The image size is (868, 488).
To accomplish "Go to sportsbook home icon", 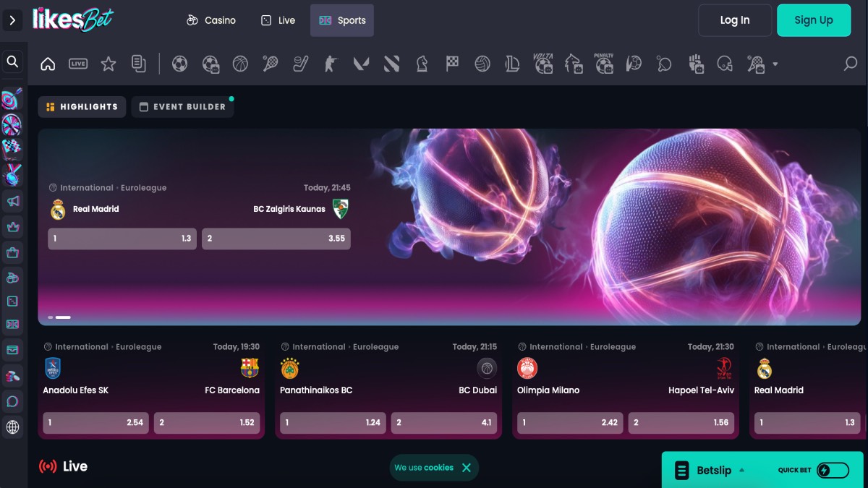I will 48,64.
